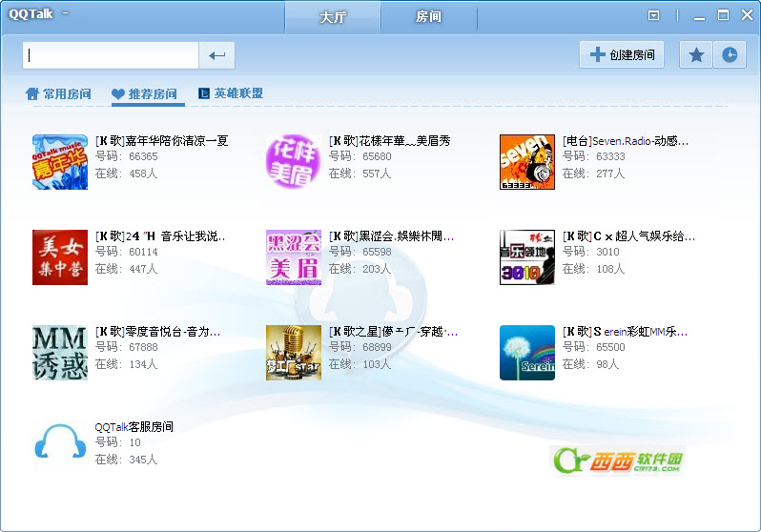761x532 pixels.
Task: Click the 美女集中营 red room icon
Action: pos(60,257)
